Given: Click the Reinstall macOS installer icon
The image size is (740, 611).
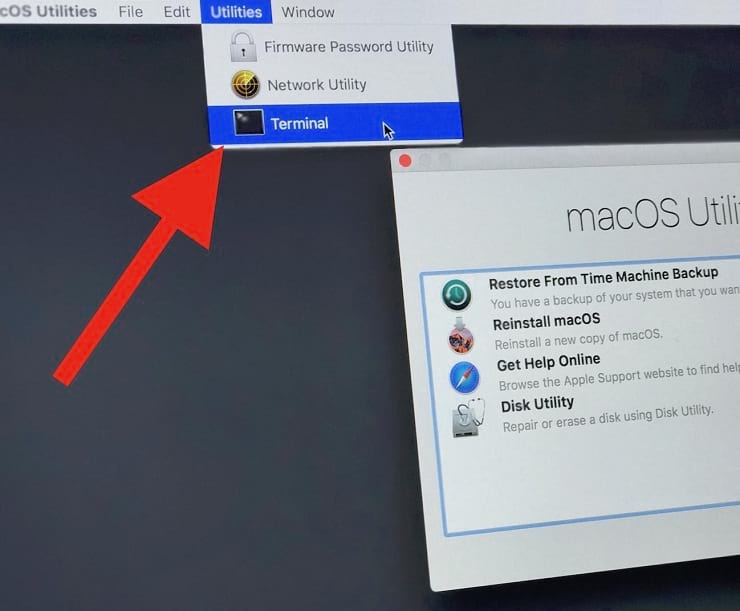Looking at the screenshot, I should click(461, 335).
